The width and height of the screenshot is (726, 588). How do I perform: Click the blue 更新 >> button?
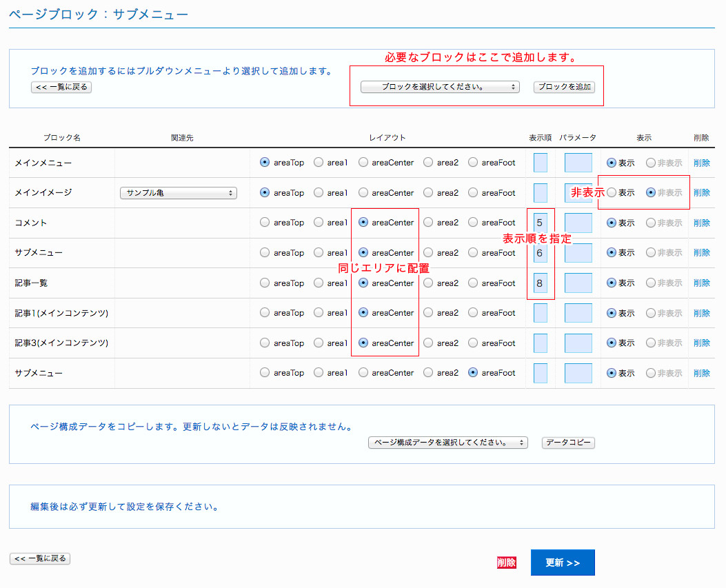click(563, 562)
